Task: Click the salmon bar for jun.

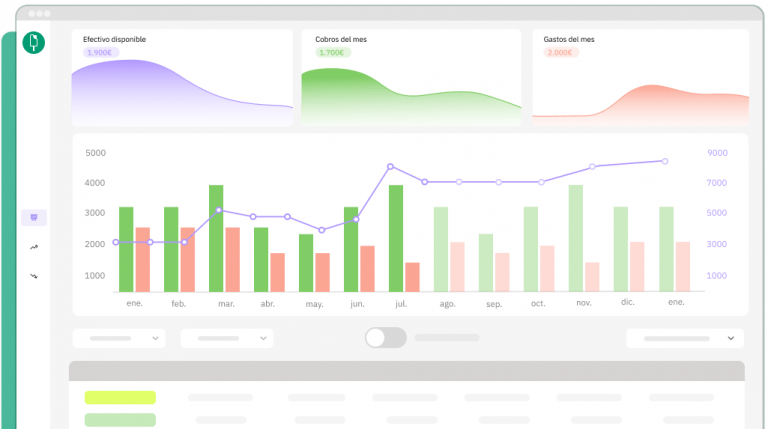Action: click(367, 268)
